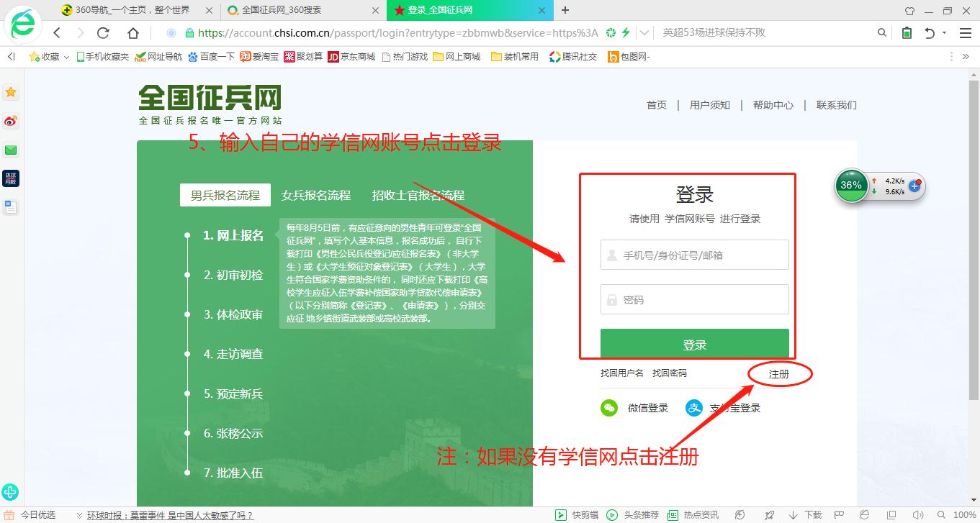Click the 手机号/身份证号/邮箱 input field
This screenshot has height=523, width=980.
[x=694, y=255]
